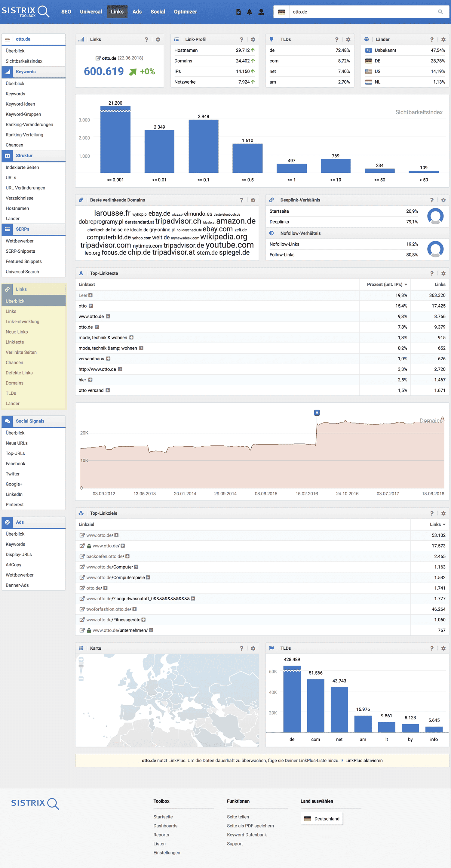Click the 'com' bar in TLDs chart
Image resolution: width=451 pixels, height=868 pixels.
[x=316, y=706]
